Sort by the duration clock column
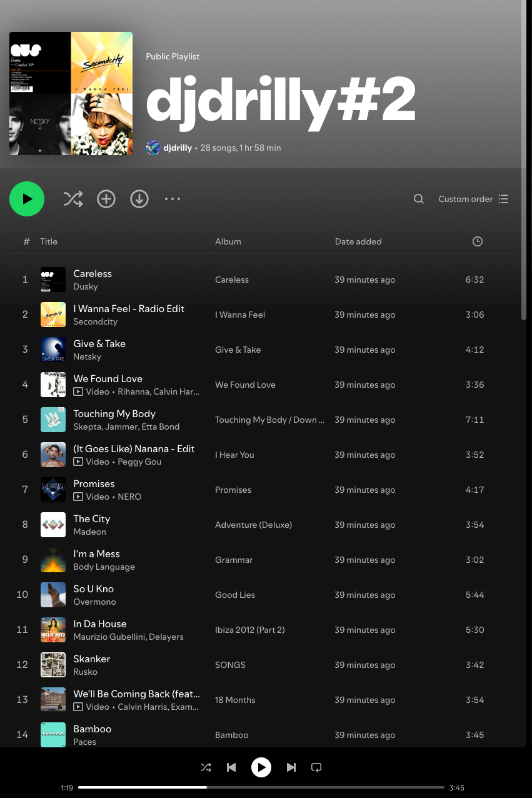This screenshot has height=798, width=532. coord(478,241)
